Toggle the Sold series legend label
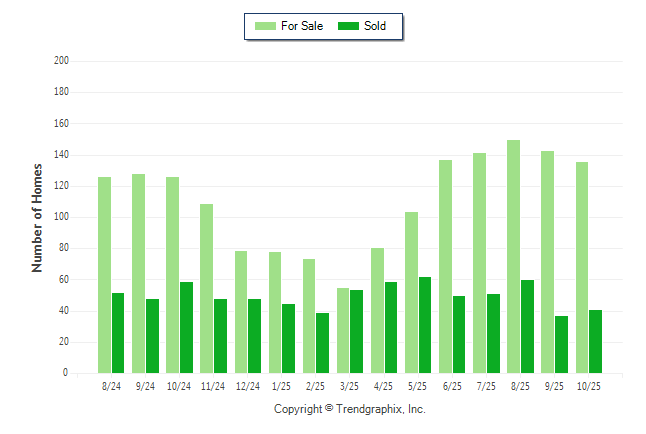The image size is (646, 434). pyautogui.click(x=375, y=26)
